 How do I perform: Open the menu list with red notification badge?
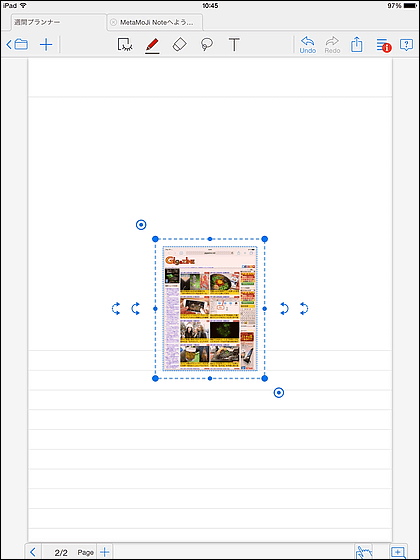[x=384, y=46]
